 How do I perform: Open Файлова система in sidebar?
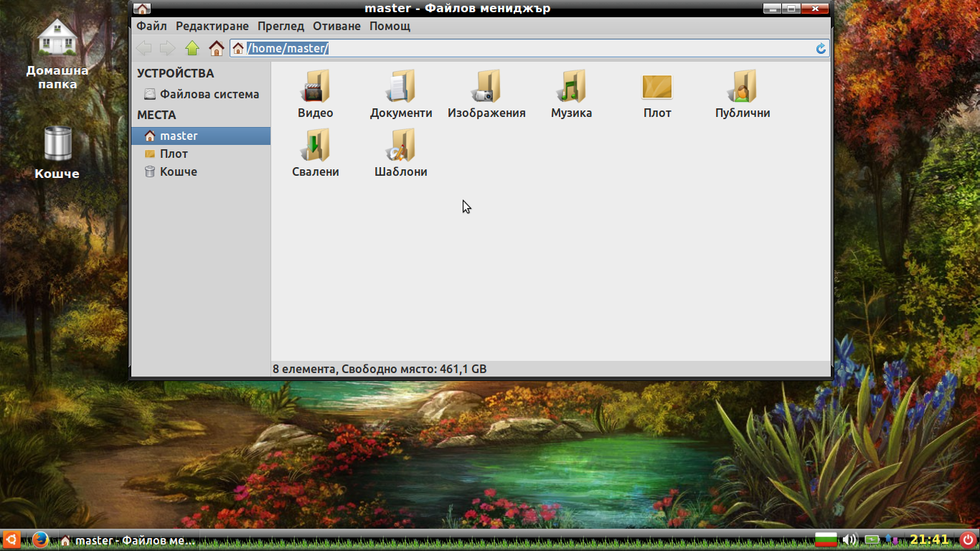click(201, 94)
